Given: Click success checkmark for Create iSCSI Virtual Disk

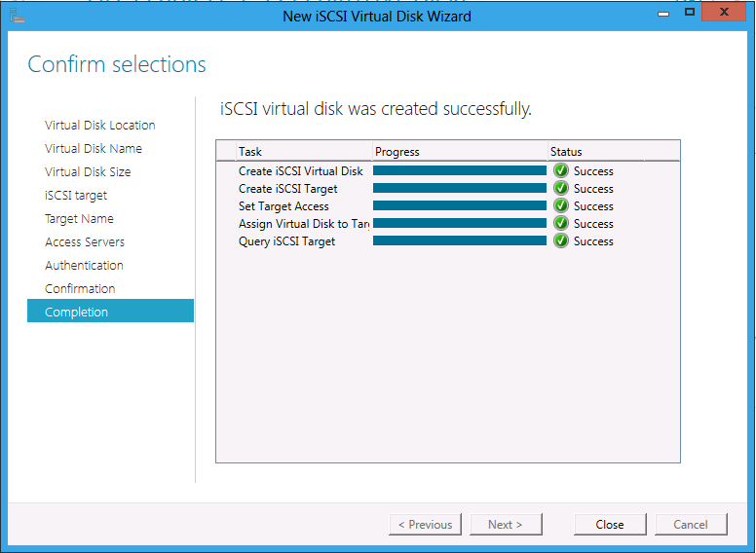Looking at the screenshot, I should 561,171.
